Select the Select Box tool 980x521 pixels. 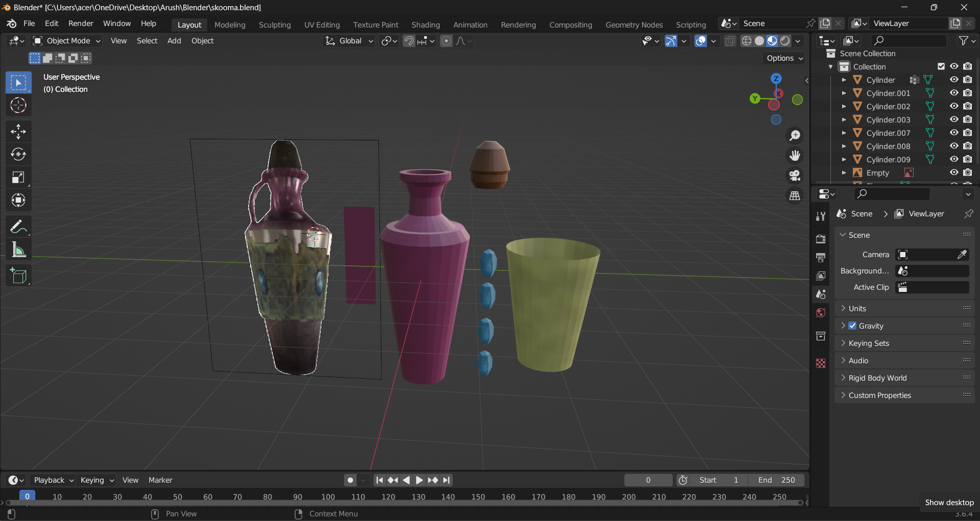(x=18, y=83)
